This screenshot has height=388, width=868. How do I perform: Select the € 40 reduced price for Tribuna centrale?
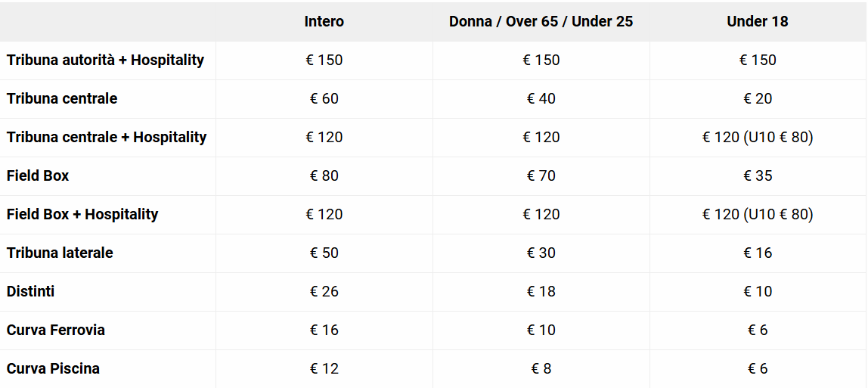541,98
